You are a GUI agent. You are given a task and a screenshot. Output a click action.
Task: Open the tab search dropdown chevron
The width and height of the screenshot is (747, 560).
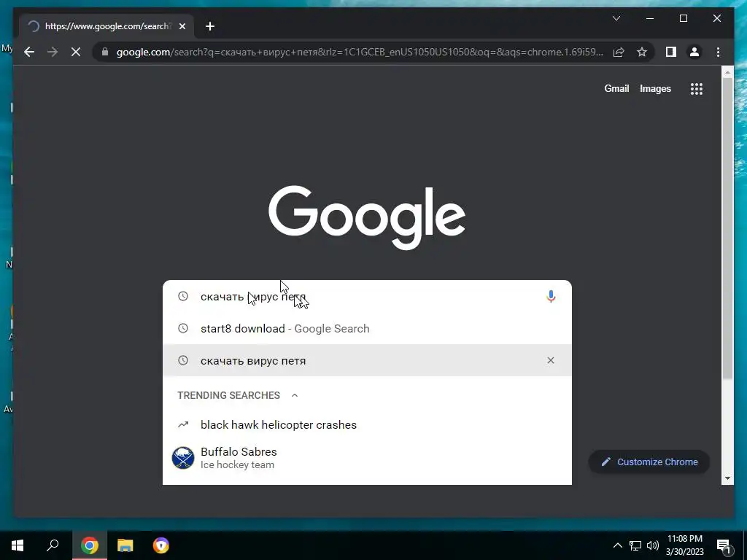click(x=616, y=18)
